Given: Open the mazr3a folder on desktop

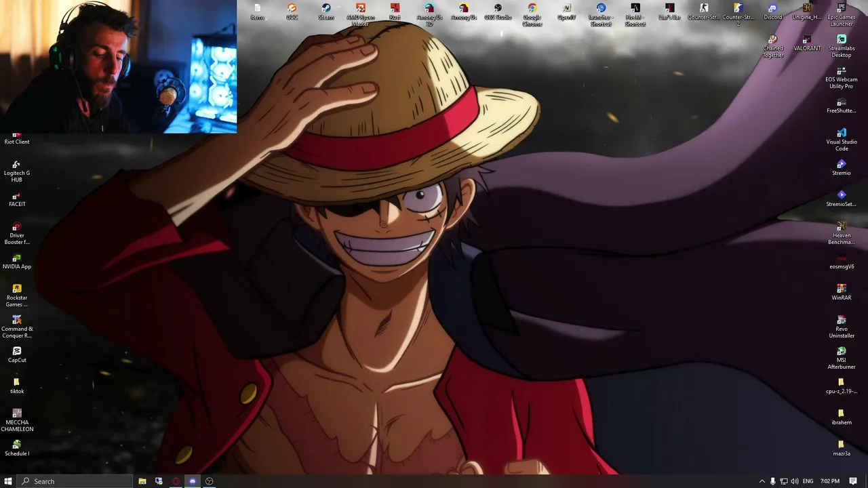Looking at the screenshot, I should point(842,448).
